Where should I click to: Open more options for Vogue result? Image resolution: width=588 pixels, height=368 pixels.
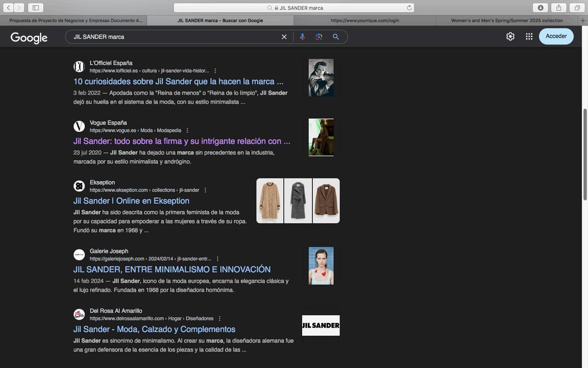(187, 131)
